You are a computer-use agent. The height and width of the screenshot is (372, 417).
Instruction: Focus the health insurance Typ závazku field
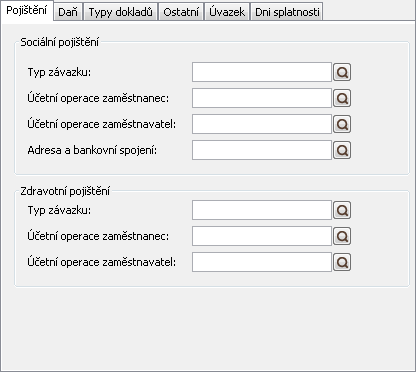[x=262, y=210]
